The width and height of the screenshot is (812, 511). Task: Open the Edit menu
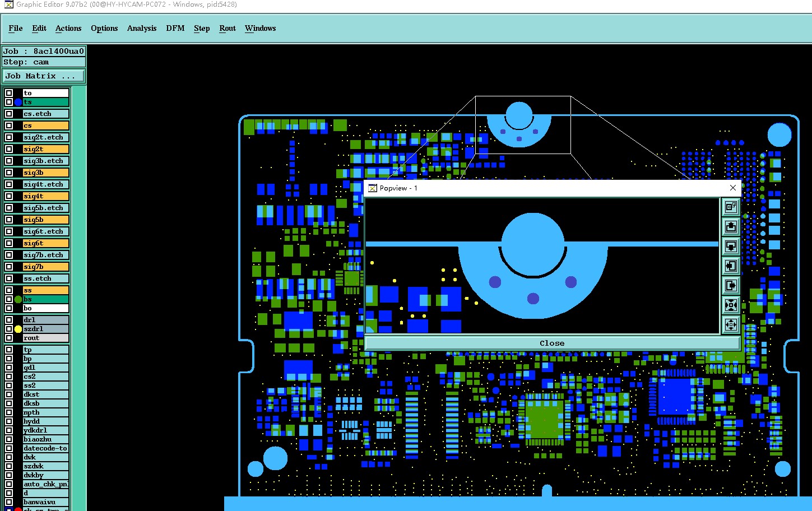tap(39, 28)
